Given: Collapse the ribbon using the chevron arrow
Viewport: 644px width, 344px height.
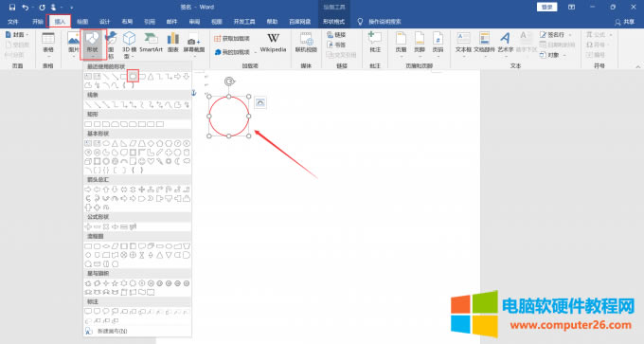Looking at the screenshot, I should [x=637, y=66].
